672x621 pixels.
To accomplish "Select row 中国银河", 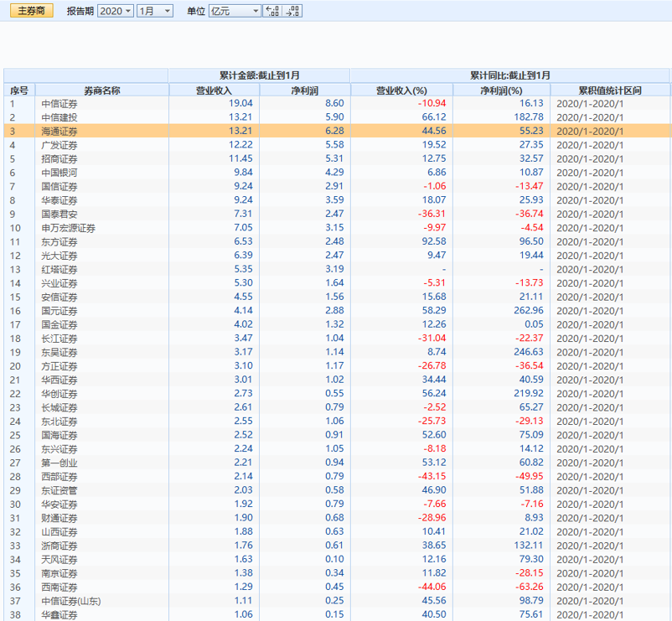I will [x=337, y=173].
